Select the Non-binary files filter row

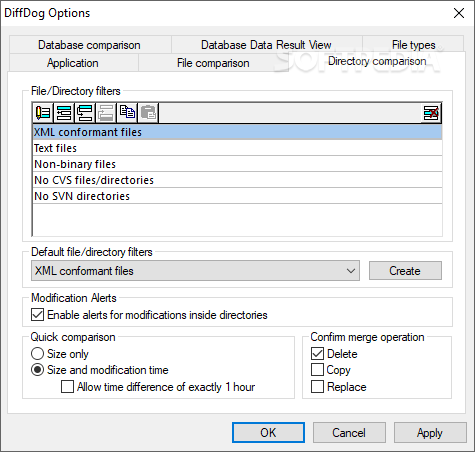pyautogui.click(x=237, y=164)
